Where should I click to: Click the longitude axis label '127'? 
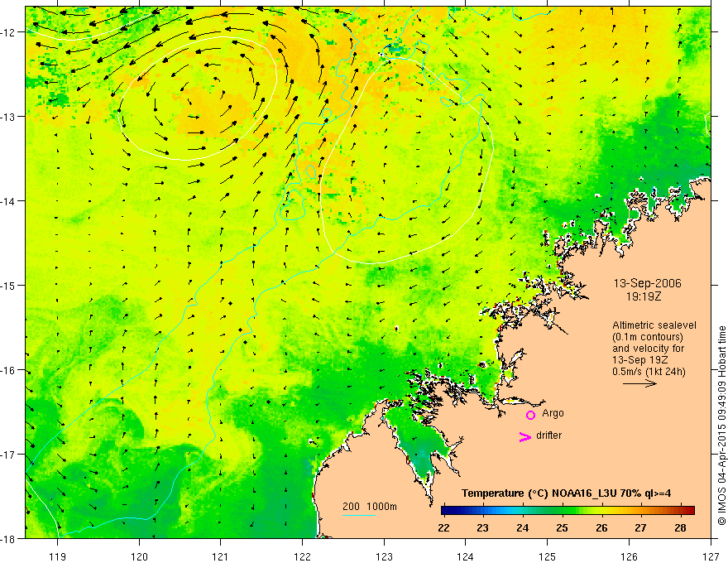(711, 556)
